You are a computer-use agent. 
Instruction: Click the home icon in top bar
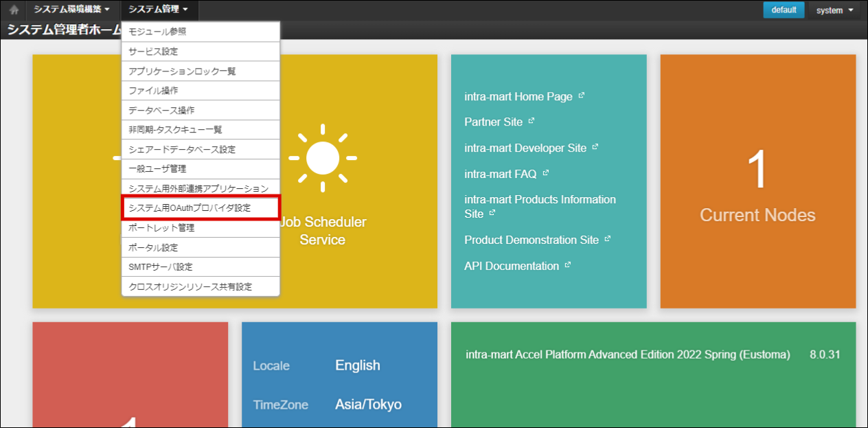pos(14,10)
